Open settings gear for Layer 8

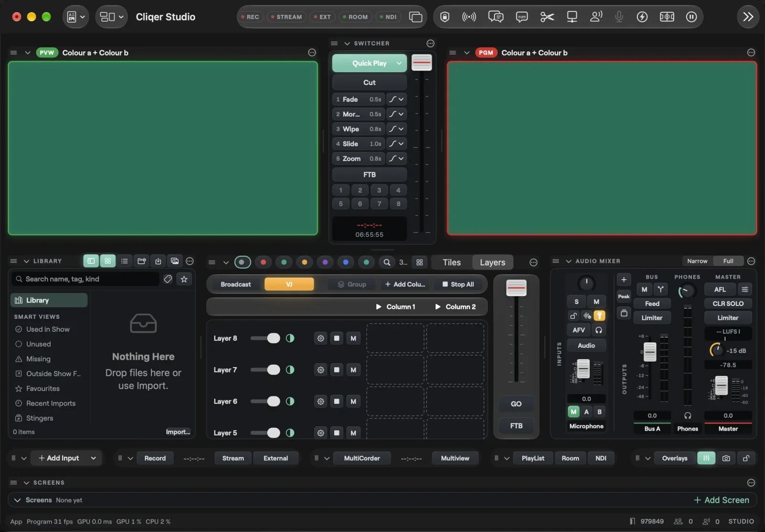(x=320, y=338)
